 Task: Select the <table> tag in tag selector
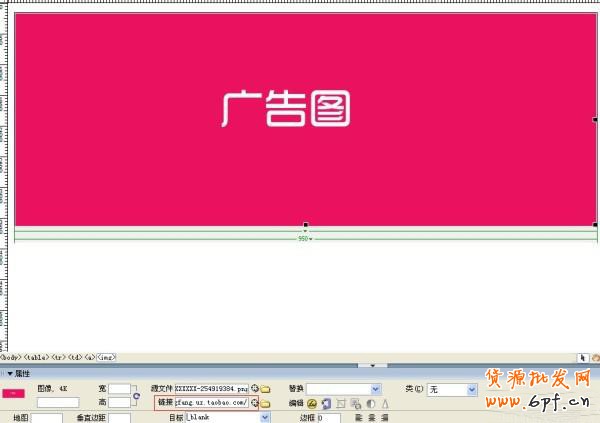click(x=36, y=357)
